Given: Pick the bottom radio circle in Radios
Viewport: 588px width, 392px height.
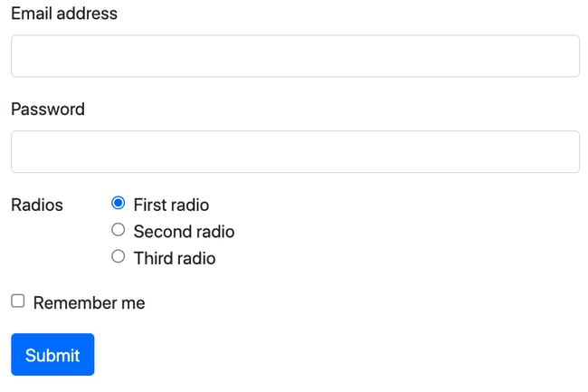Looking at the screenshot, I should [118, 257].
